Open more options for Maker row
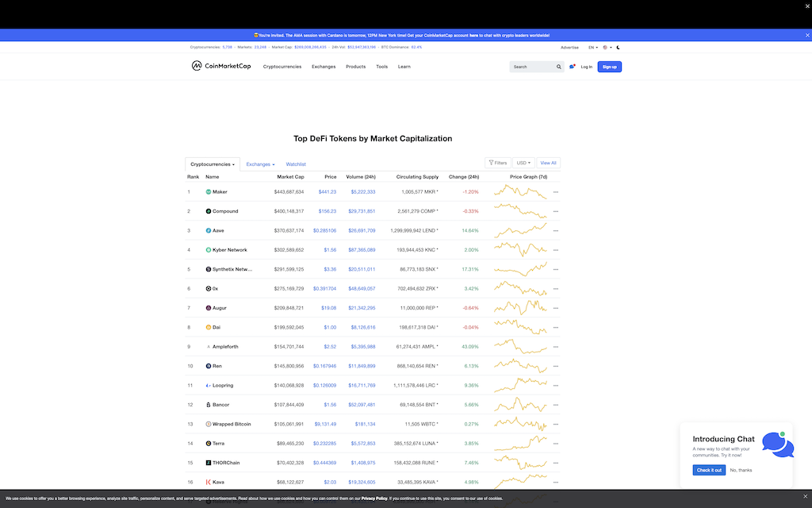The image size is (812, 508). pyautogui.click(x=556, y=192)
